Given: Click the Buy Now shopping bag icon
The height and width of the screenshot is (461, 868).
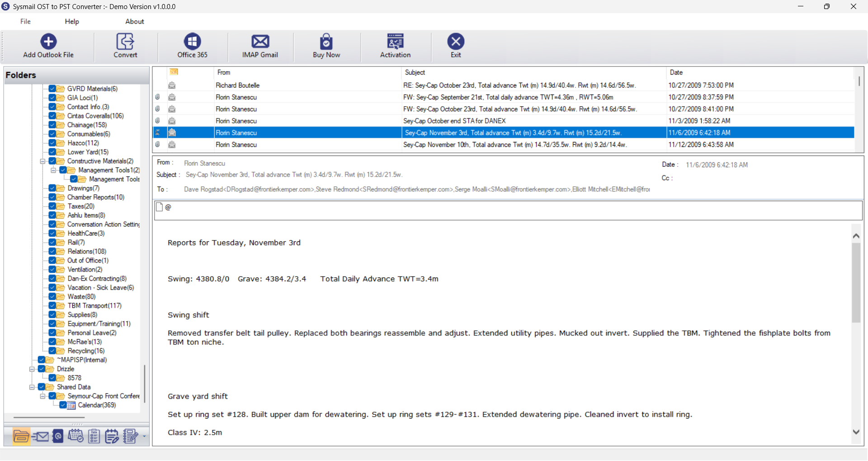Looking at the screenshot, I should 326,42.
